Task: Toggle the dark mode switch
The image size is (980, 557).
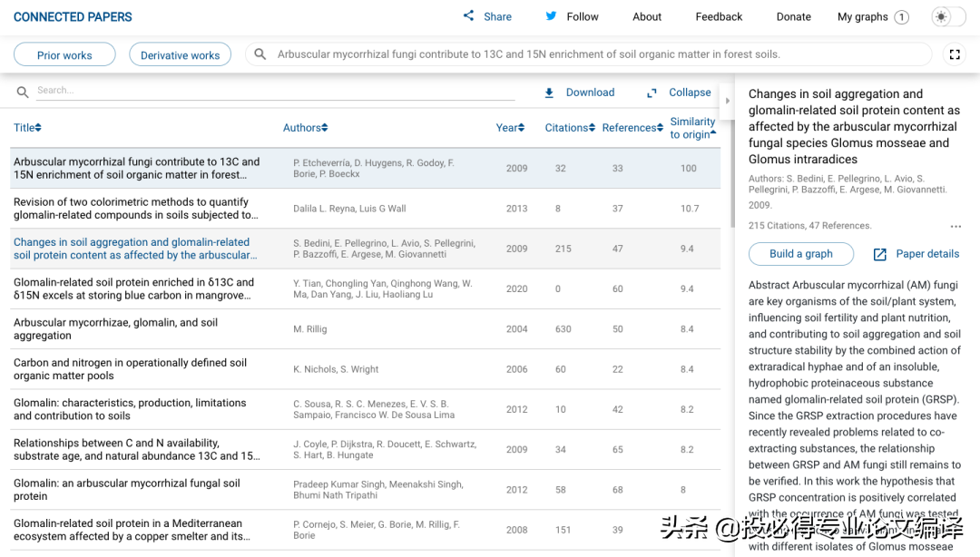Action: point(948,17)
